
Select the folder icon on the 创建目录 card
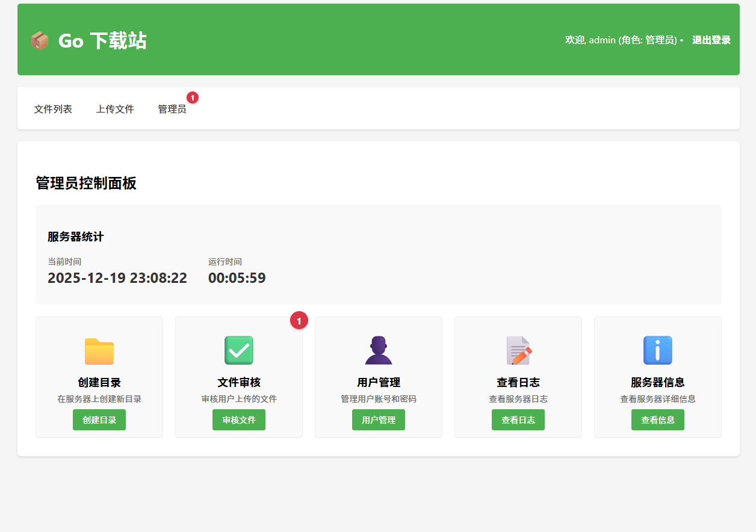99,351
